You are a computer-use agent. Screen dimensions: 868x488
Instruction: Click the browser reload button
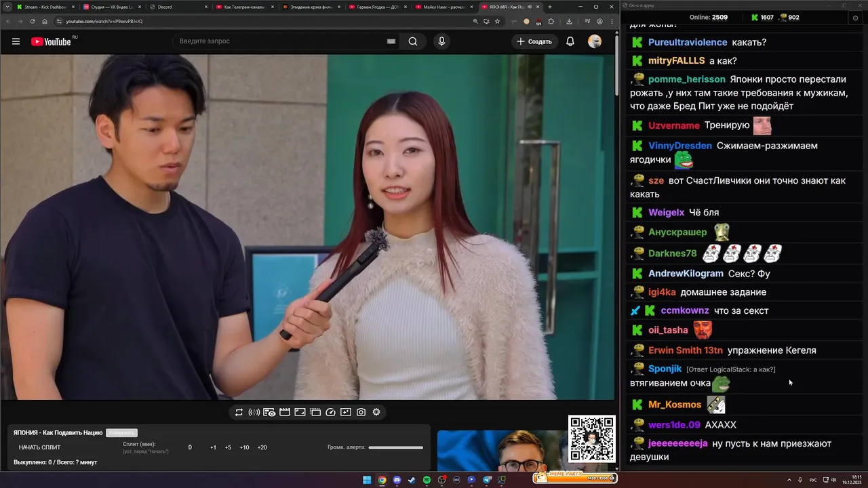(x=33, y=21)
